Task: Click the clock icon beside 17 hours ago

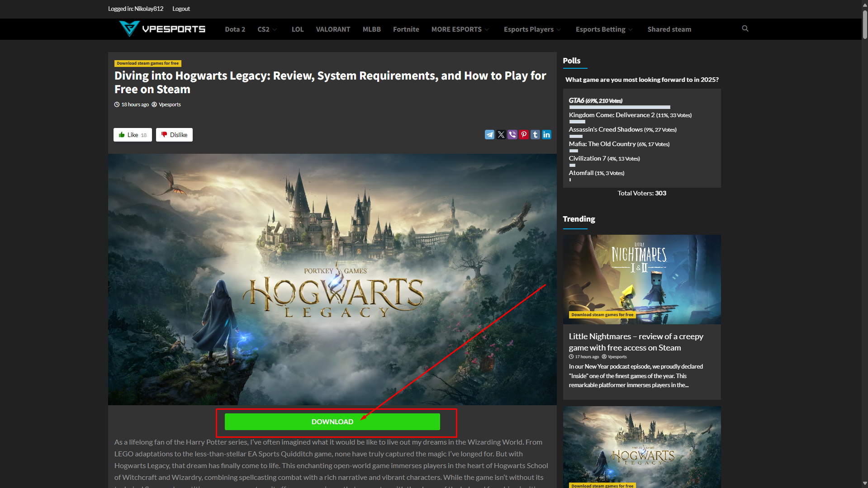Action: click(x=571, y=357)
